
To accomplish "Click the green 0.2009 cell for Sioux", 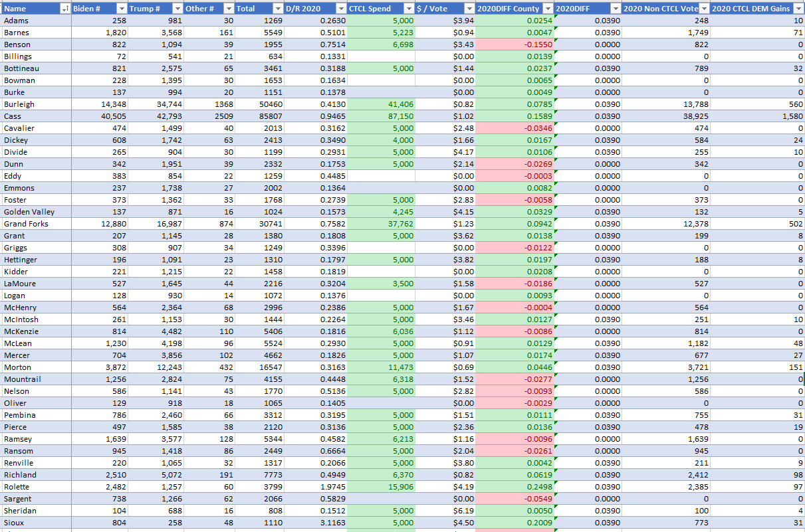I will coord(515,523).
